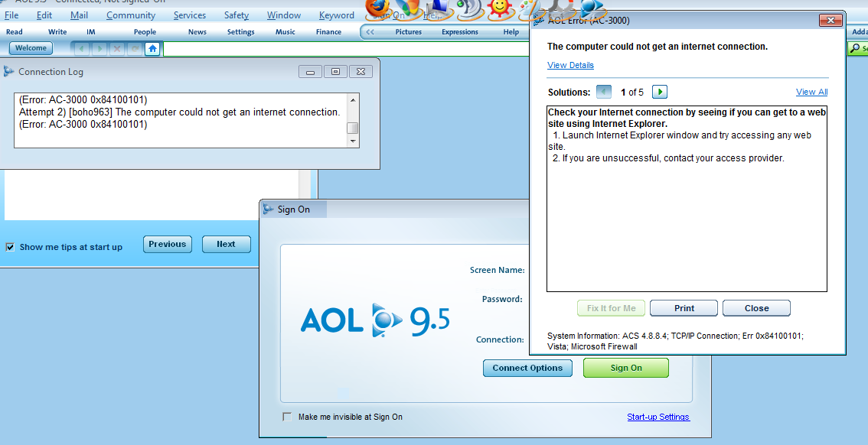
Task: Check Make me invisible at Sign On
Action: [x=287, y=417]
